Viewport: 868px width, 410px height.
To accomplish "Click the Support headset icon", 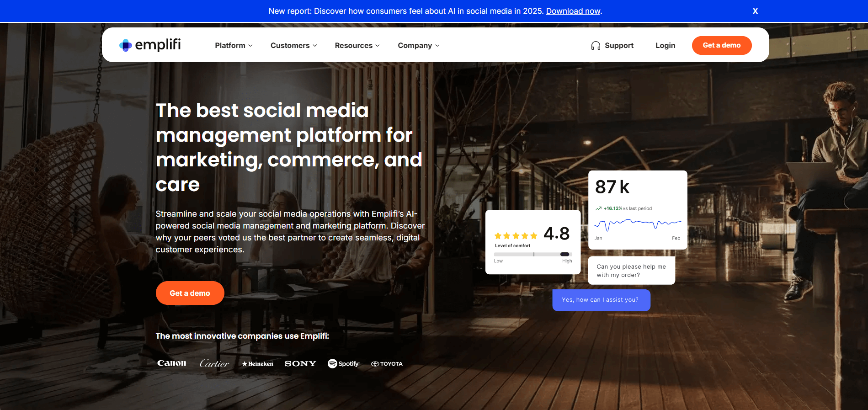I will pyautogui.click(x=596, y=46).
